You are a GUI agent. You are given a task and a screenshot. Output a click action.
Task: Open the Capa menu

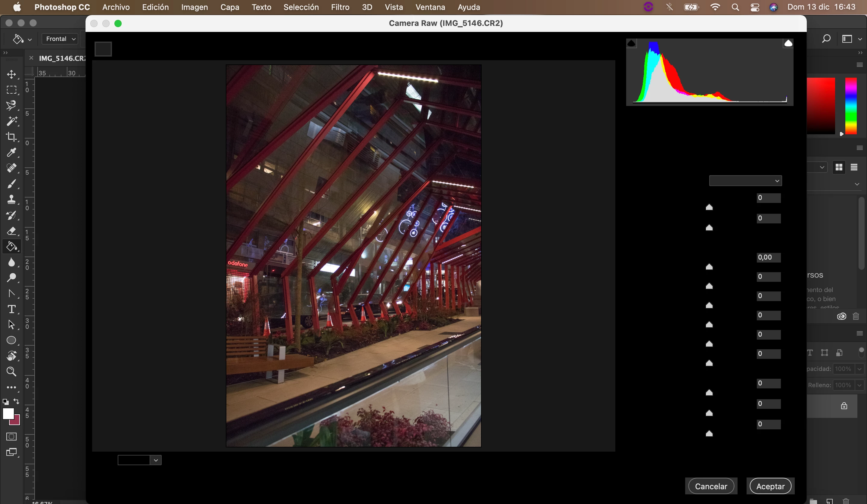(229, 7)
